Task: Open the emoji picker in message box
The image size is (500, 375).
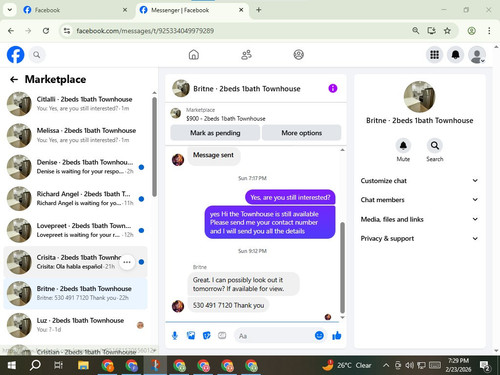Action: click(x=319, y=335)
